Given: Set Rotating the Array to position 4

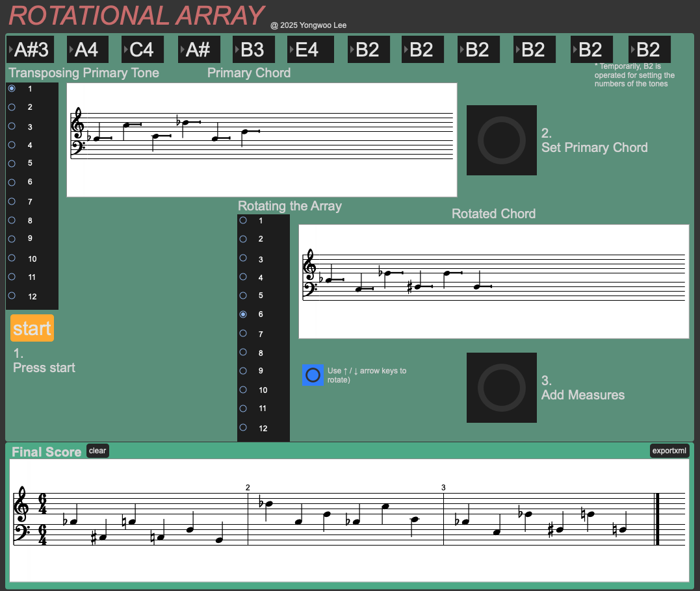Looking at the screenshot, I should point(243,277).
